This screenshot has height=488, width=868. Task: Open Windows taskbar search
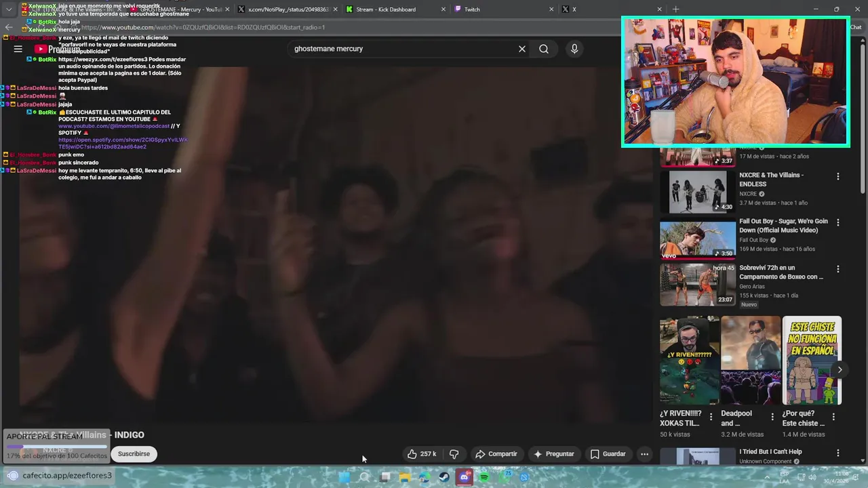click(x=364, y=477)
